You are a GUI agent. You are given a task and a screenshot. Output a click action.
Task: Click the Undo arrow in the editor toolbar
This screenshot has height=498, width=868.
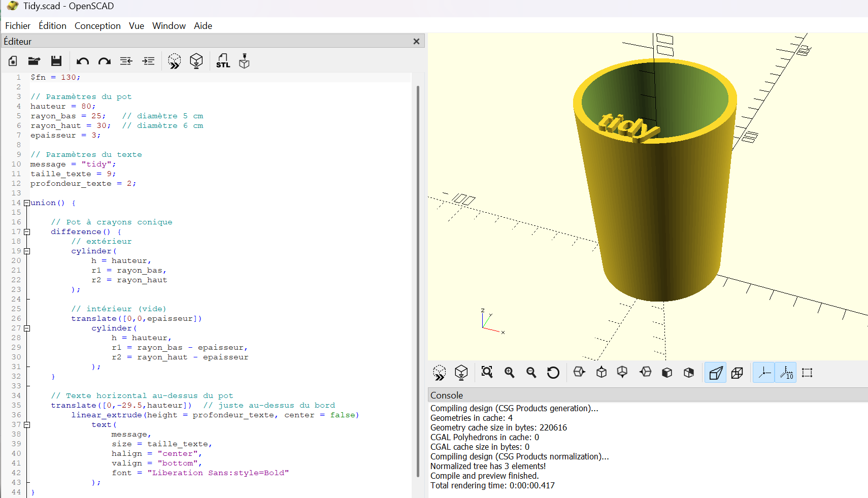coord(83,61)
